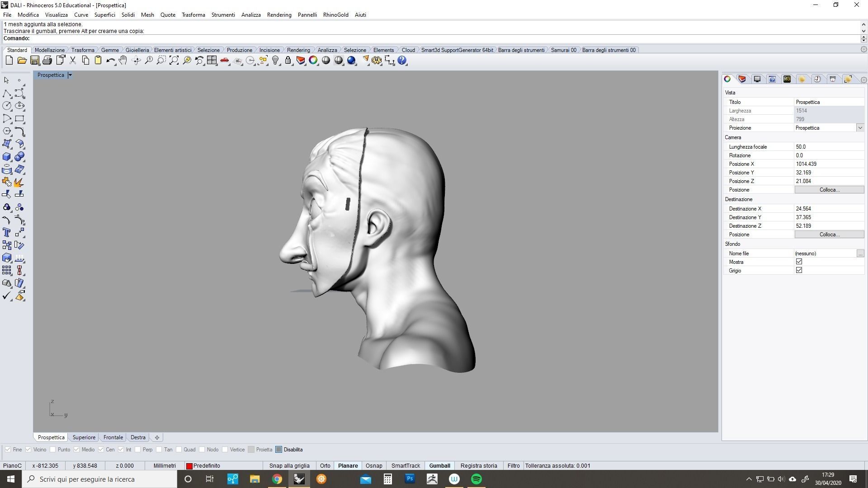
Task: Open the display monitor panel tab
Action: tap(757, 79)
